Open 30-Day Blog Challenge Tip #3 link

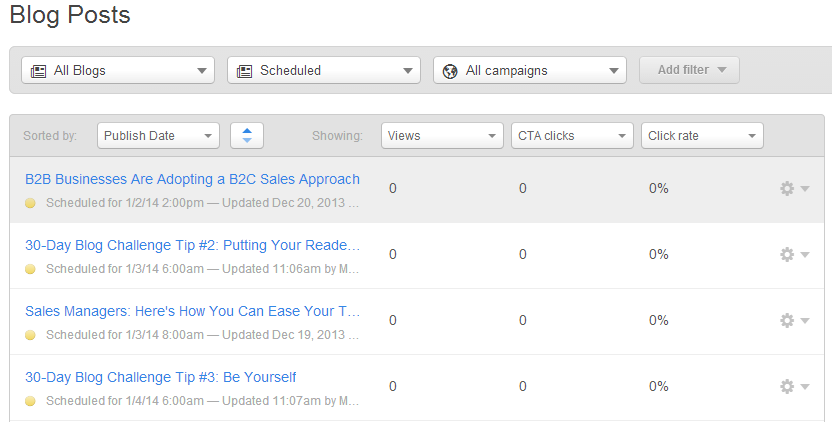coord(160,378)
